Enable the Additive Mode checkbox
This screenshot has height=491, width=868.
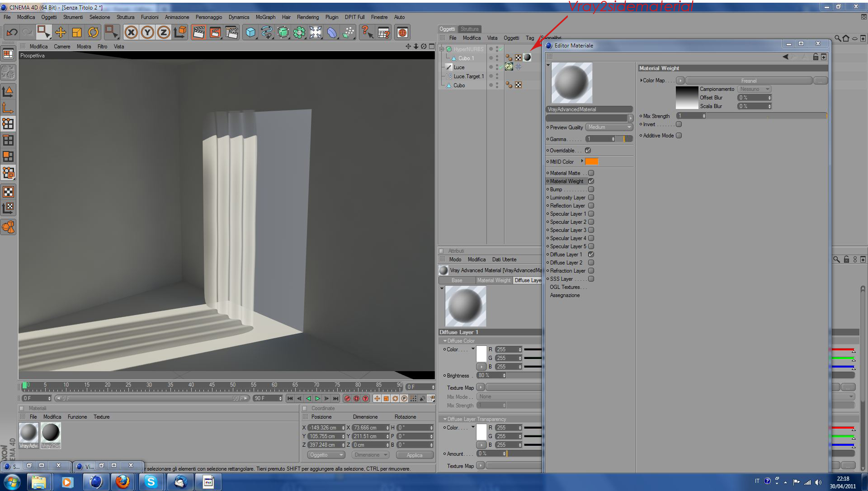(679, 136)
